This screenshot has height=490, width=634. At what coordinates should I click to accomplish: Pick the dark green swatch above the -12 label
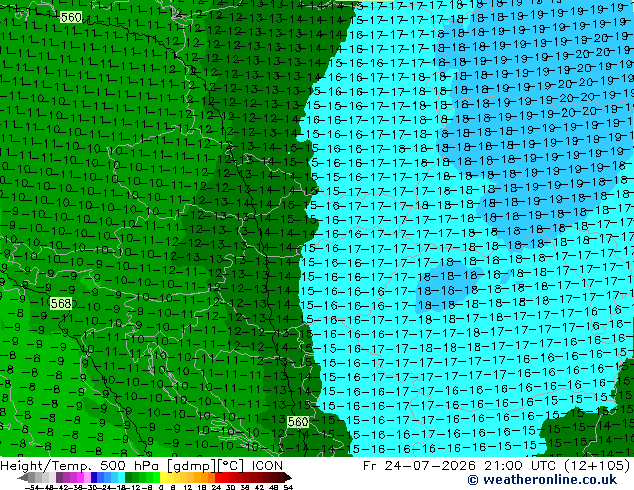pyautogui.click(x=129, y=478)
